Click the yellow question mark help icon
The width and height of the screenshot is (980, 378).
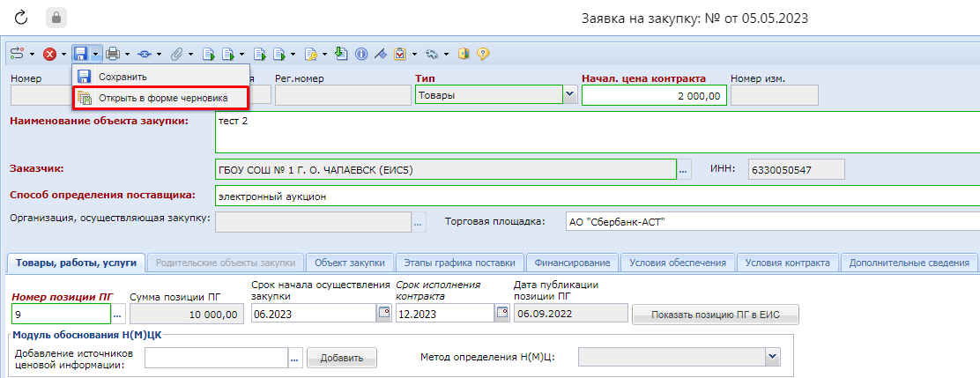tap(483, 54)
